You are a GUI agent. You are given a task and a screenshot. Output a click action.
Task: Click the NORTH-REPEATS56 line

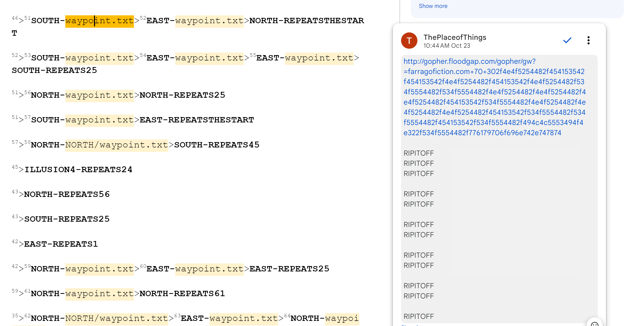point(67,195)
